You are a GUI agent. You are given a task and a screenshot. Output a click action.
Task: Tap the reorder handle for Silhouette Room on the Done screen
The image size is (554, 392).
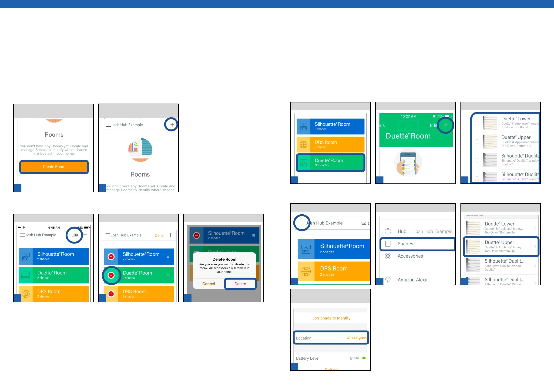(168, 257)
